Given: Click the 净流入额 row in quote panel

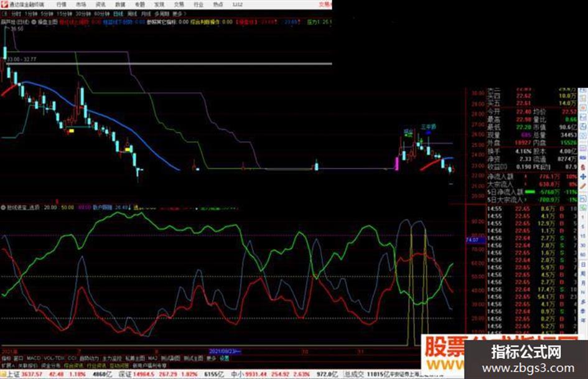Looking at the screenshot, I should pyautogui.click(x=532, y=176).
